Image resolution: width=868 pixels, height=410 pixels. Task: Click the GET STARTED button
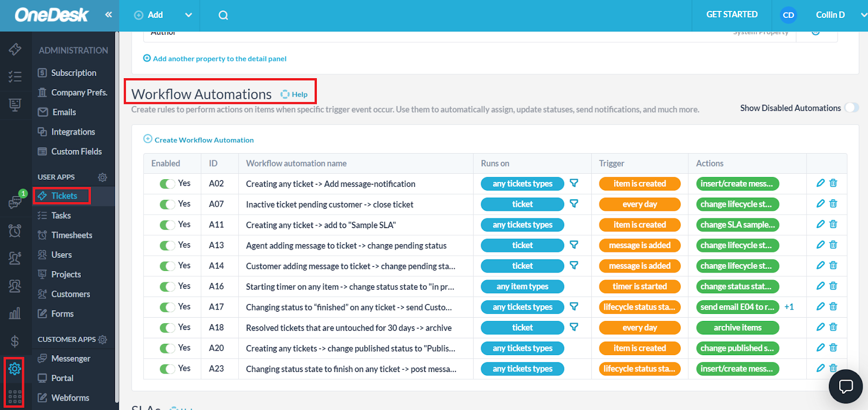732,15
